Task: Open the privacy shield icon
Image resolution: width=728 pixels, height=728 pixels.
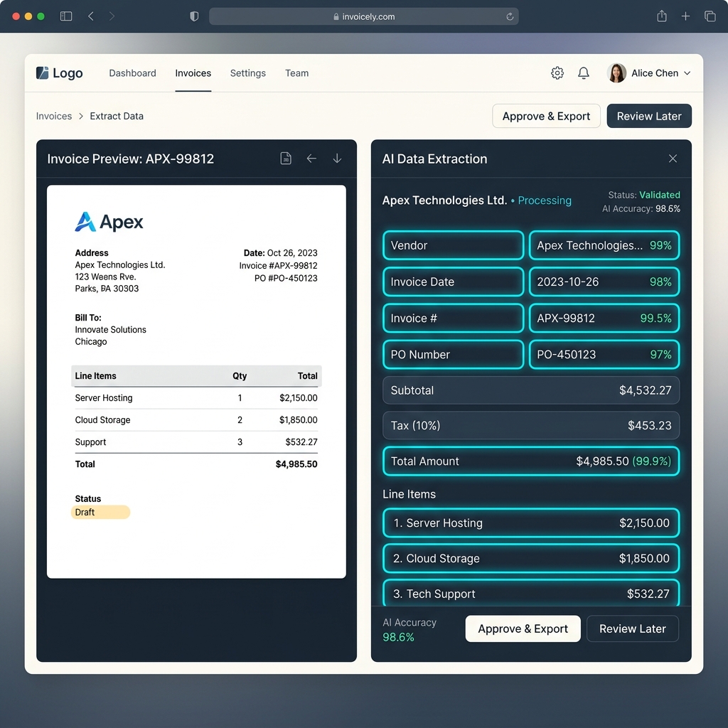Action: (194, 16)
